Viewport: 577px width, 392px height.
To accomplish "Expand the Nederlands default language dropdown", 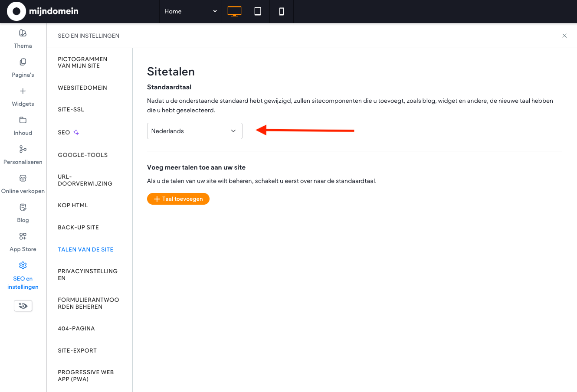I will (194, 131).
